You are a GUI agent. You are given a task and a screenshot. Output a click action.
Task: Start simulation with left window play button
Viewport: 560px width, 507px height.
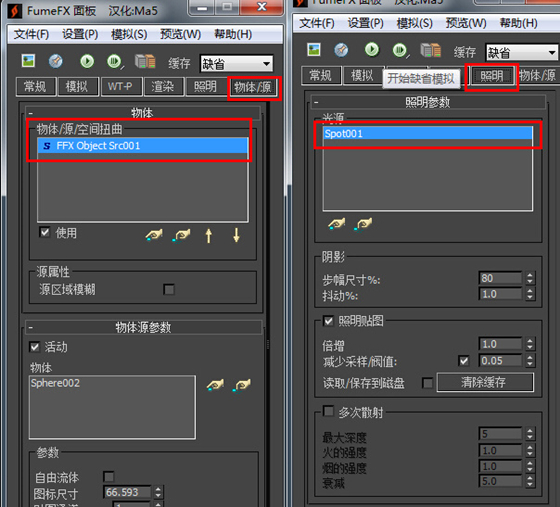tap(87, 61)
